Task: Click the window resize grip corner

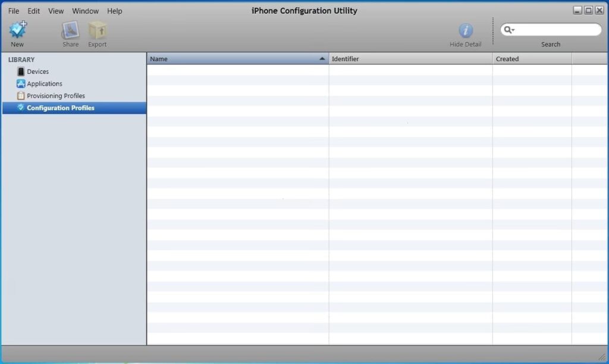Action: click(x=602, y=357)
